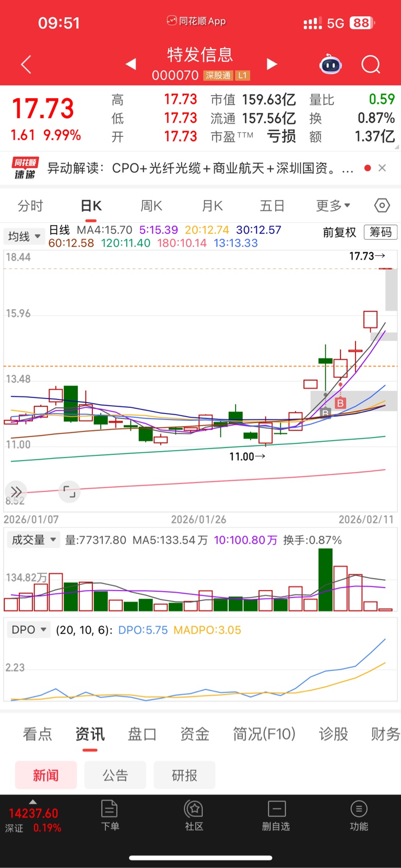The height and width of the screenshot is (868, 401).
Task: Tap the 深股通 badge
Action: click(218, 76)
